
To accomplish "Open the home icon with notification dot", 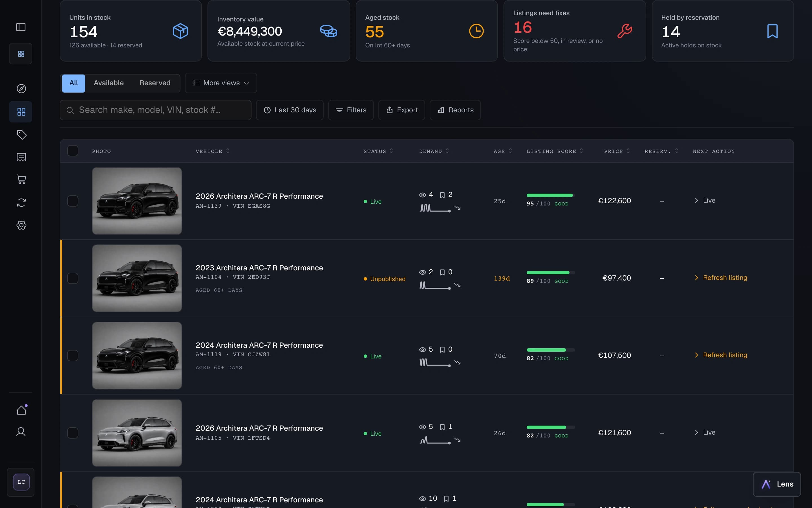I will [x=21, y=410].
